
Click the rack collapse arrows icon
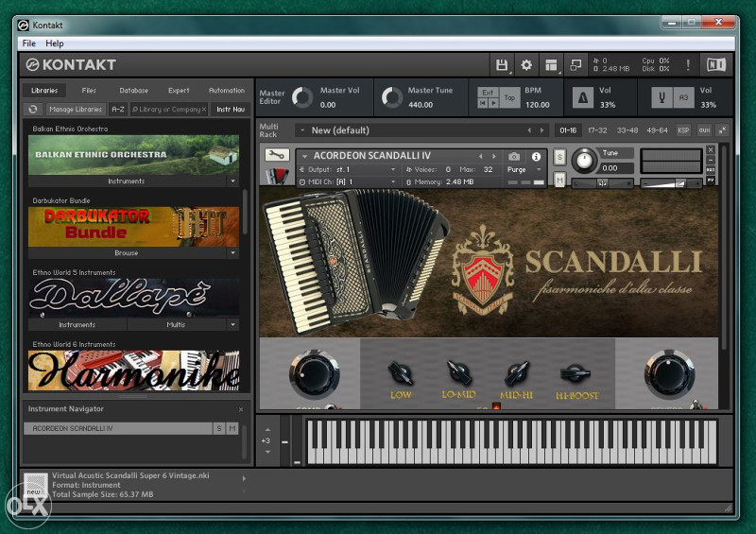pyautogui.click(x=722, y=130)
